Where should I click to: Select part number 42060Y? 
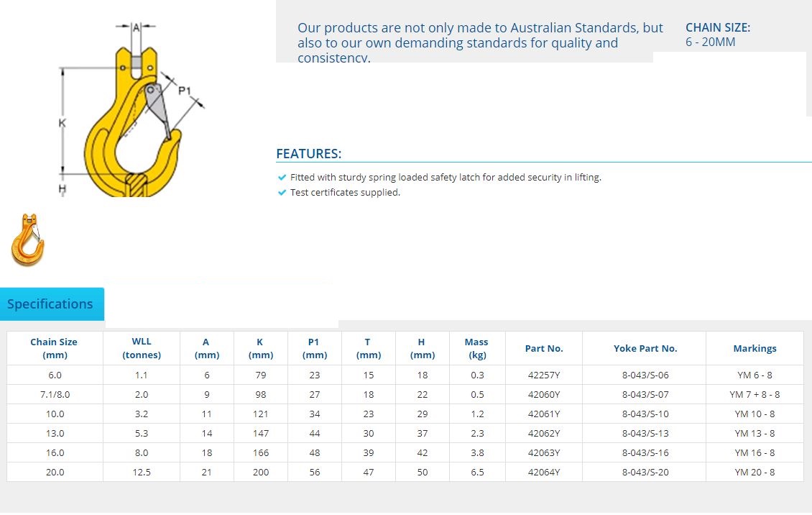544,394
